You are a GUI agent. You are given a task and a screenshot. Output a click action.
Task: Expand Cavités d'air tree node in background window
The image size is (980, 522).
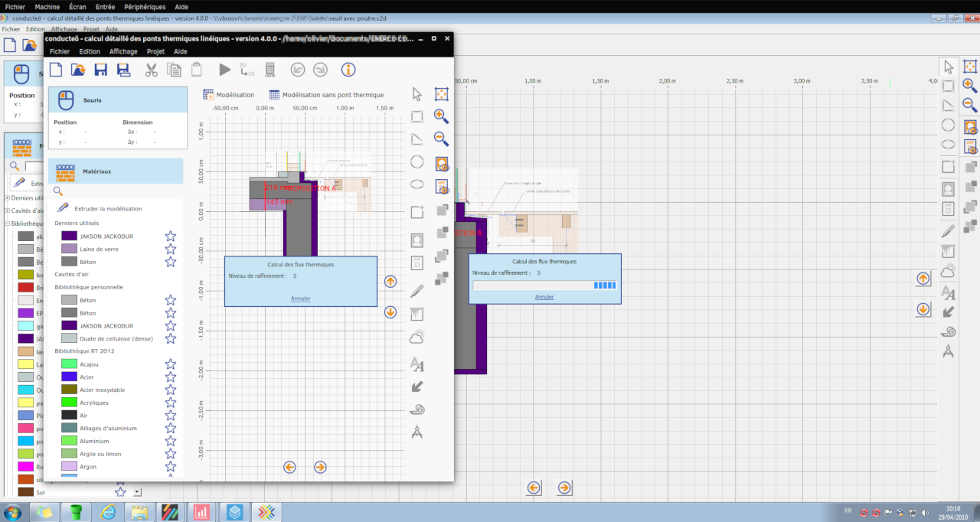8,210
